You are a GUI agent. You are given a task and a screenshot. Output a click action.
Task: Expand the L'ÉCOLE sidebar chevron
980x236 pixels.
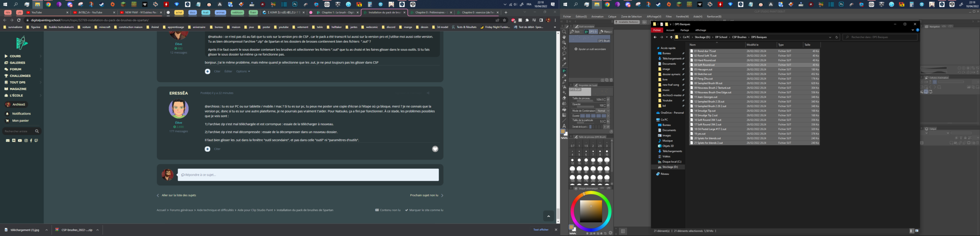click(41, 96)
